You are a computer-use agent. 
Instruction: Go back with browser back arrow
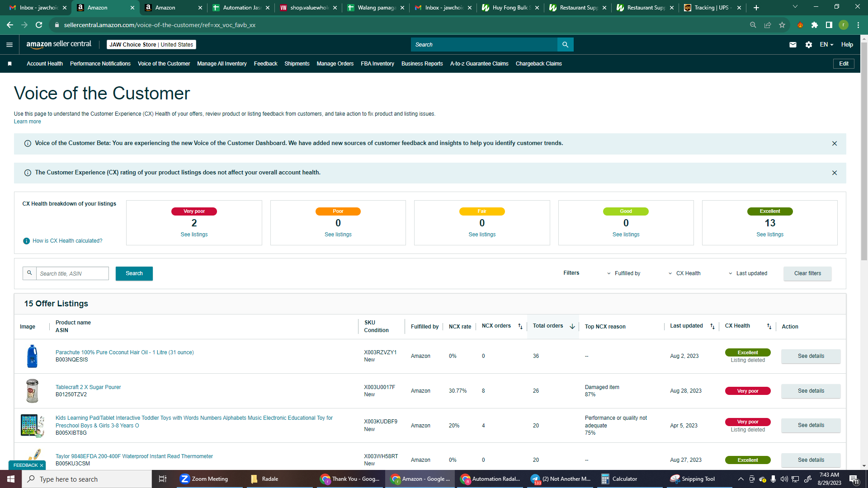point(10,25)
